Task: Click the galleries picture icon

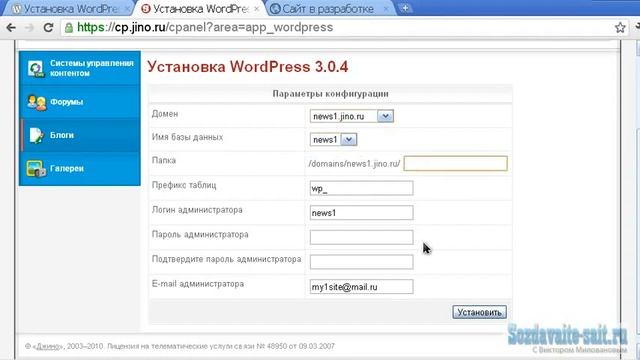Action: 36,168
